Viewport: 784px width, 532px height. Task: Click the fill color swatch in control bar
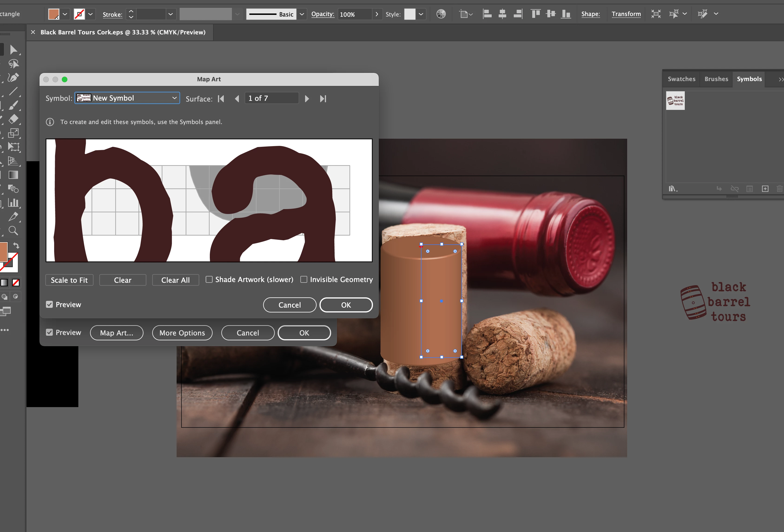pyautogui.click(x=54, y=14)
